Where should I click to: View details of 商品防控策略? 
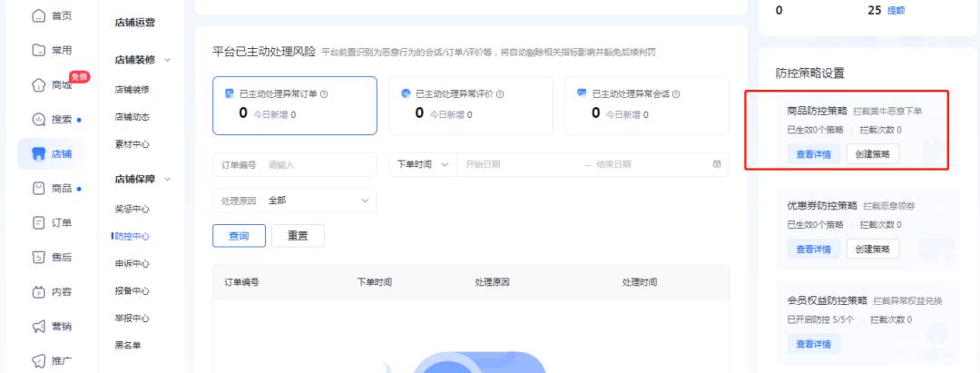(x=814, y=154)
